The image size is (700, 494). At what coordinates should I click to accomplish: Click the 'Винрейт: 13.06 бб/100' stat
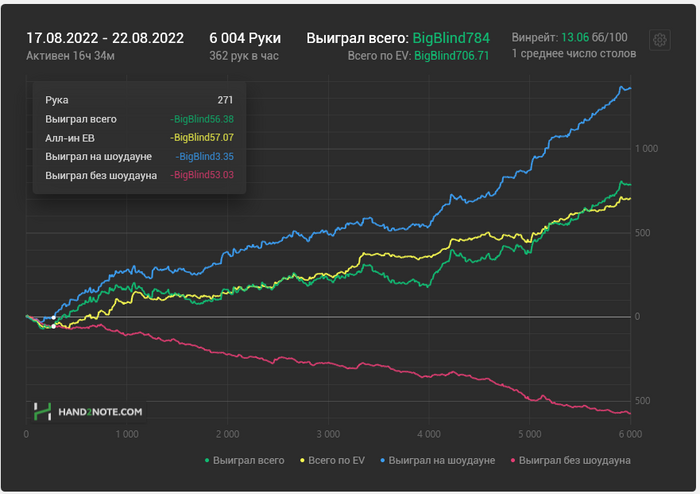click(x=569, y=37)
